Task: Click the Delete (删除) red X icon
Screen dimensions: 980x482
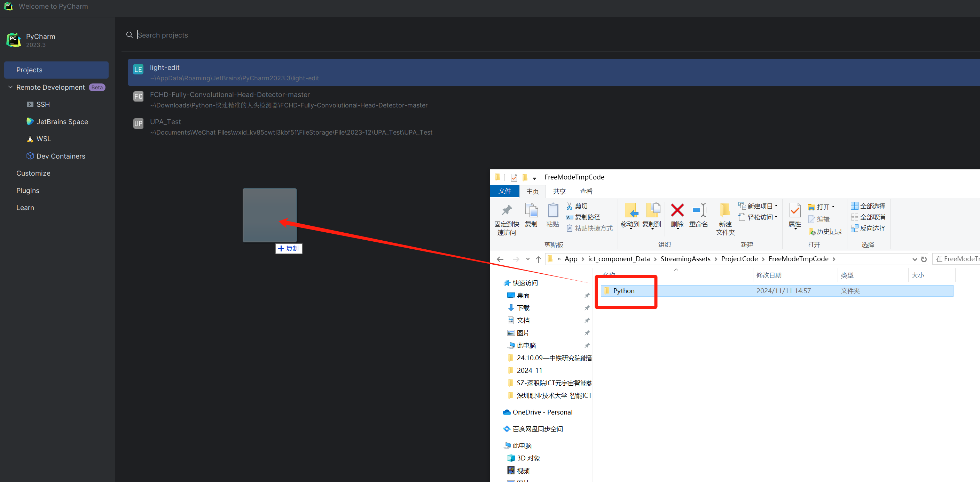Action: (677, 210)
